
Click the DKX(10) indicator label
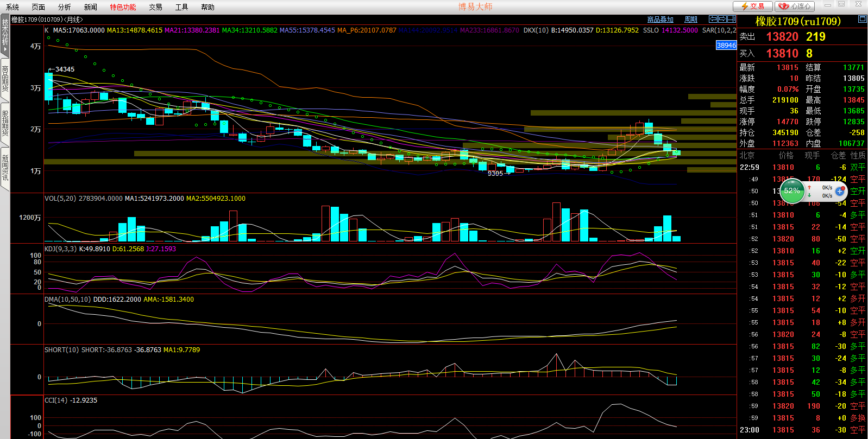536,30
